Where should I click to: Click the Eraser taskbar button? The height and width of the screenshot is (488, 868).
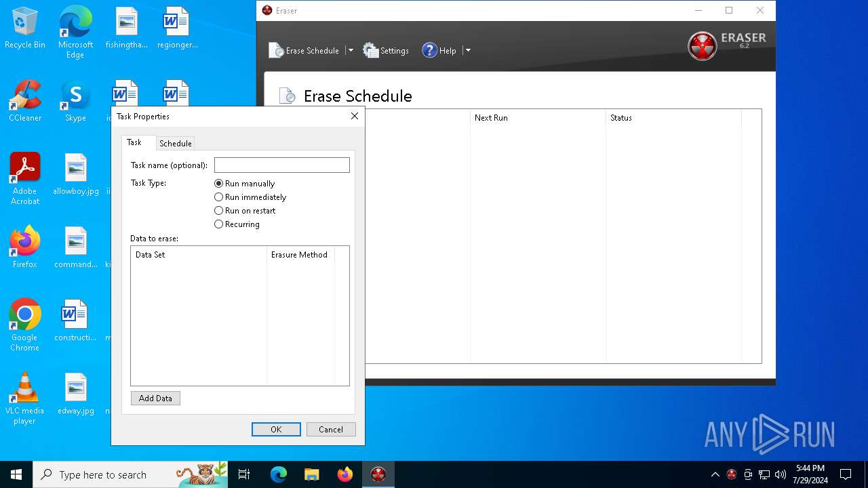378,474
